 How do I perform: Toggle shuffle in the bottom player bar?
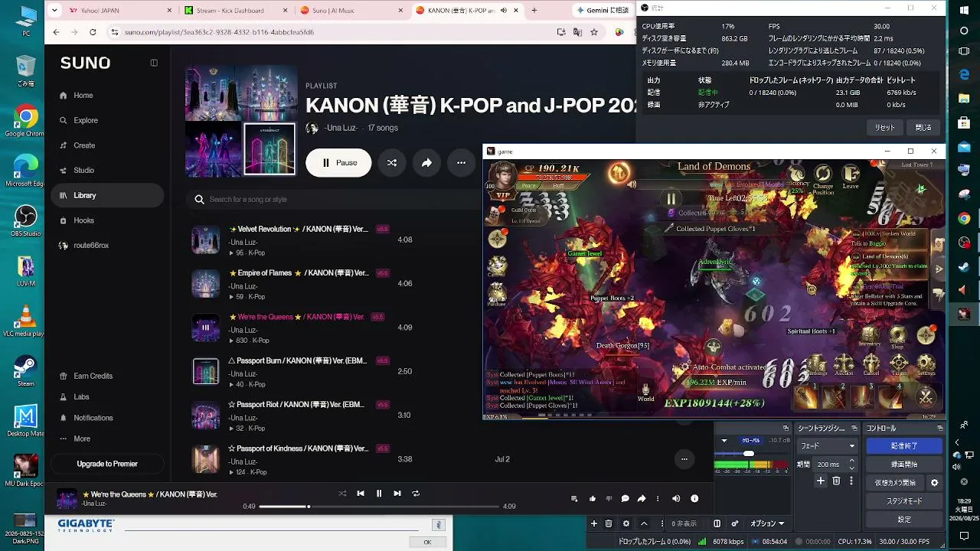coord(342,494)
